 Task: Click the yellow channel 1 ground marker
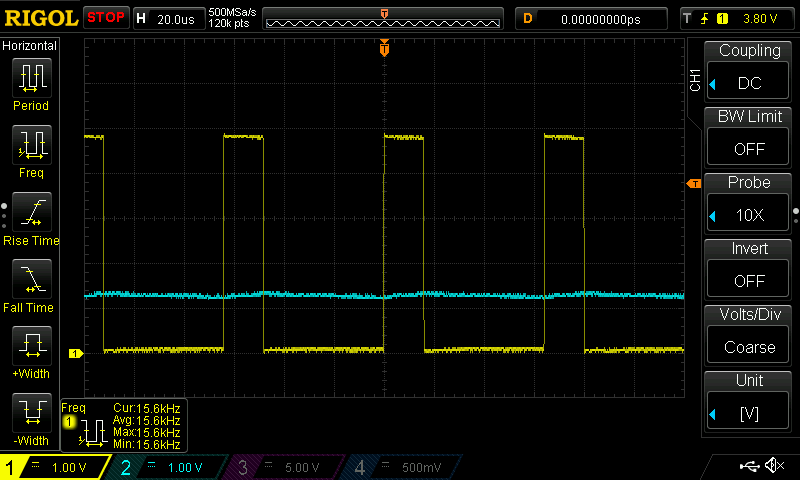76,353
